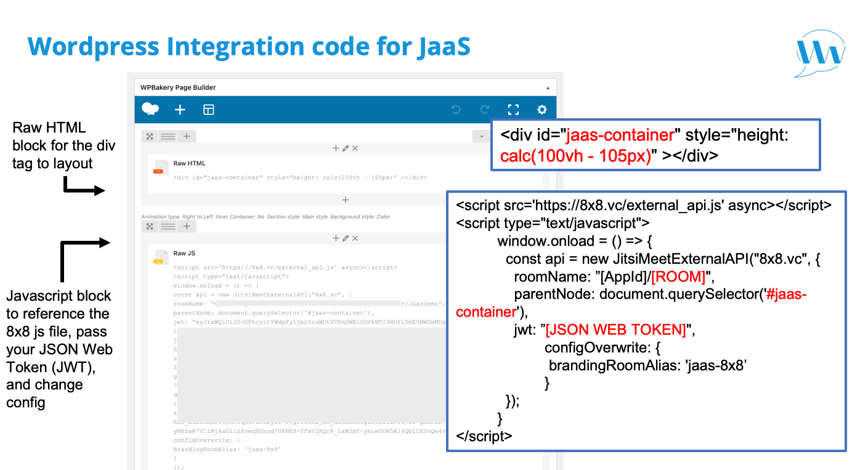Click the 'WPBakery Page Builder' panel title
The width and height of the screenshot is (868, 470).
click(x=178, y=88)
